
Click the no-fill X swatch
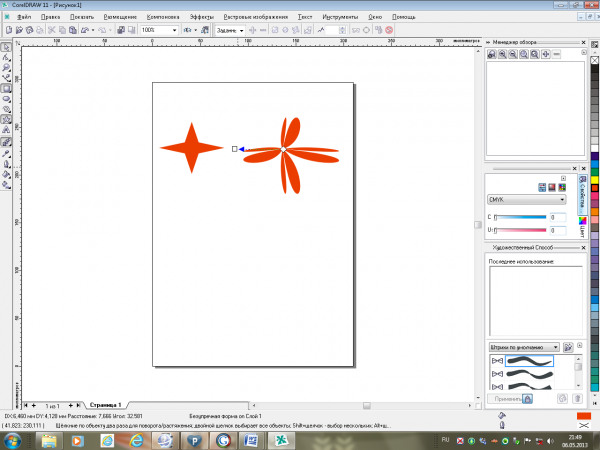tap(595, 60)
